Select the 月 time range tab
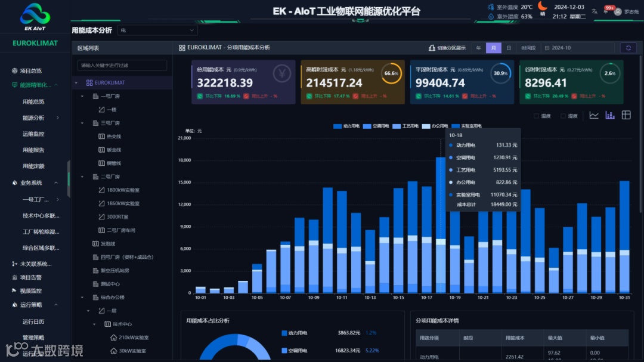Screen dimensions: 644x362 pos(493,48)
